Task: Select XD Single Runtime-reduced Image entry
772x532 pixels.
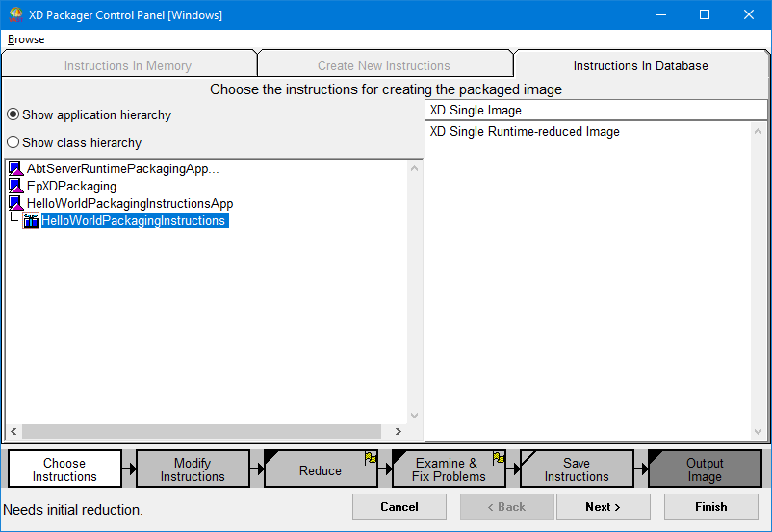Action: pyautogui.click(x=525, y=132)
